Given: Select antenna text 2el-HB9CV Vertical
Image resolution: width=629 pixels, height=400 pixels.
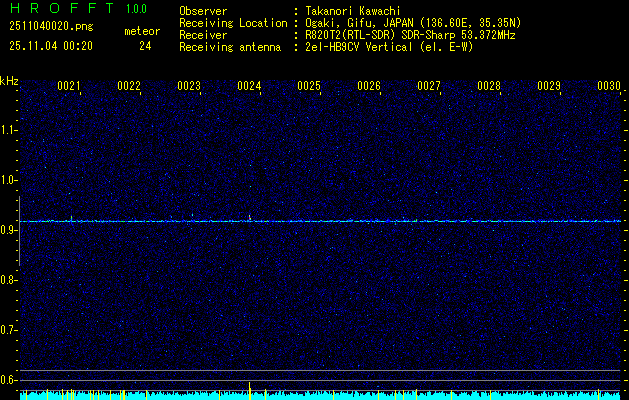Looking at the screenshot, I should 359,47.
